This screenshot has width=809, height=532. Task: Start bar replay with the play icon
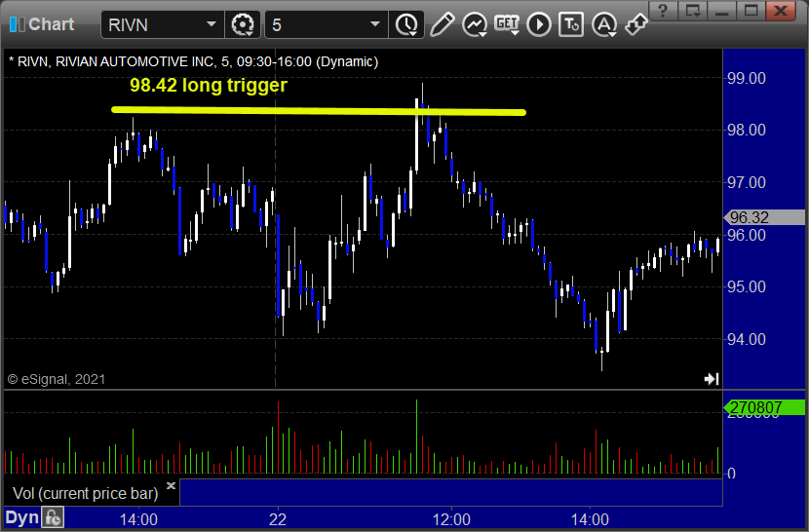click(539, 24)
